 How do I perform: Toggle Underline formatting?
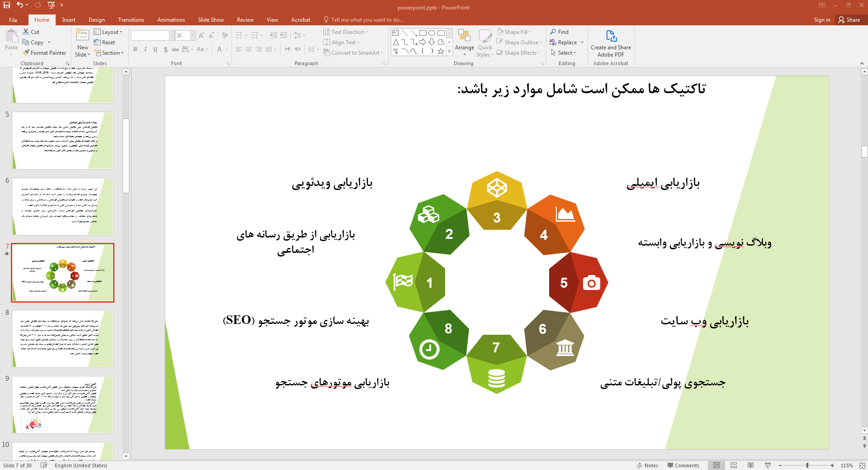155,49
